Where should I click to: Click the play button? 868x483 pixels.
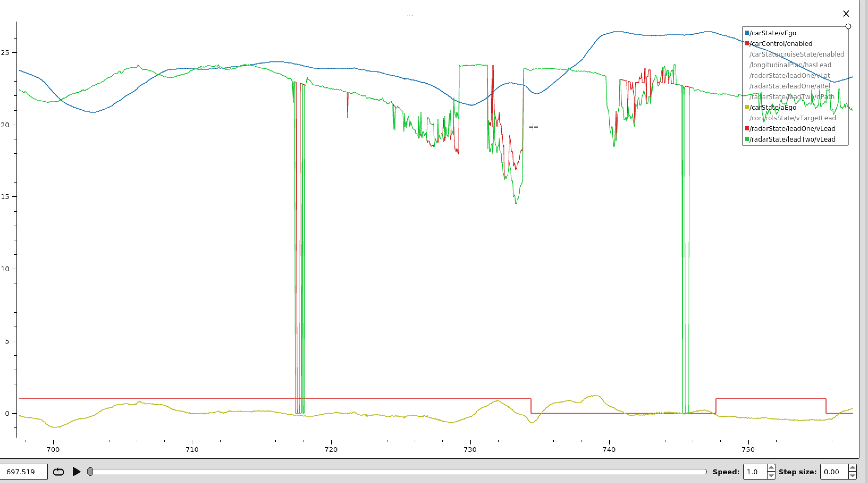click(77, 472)
